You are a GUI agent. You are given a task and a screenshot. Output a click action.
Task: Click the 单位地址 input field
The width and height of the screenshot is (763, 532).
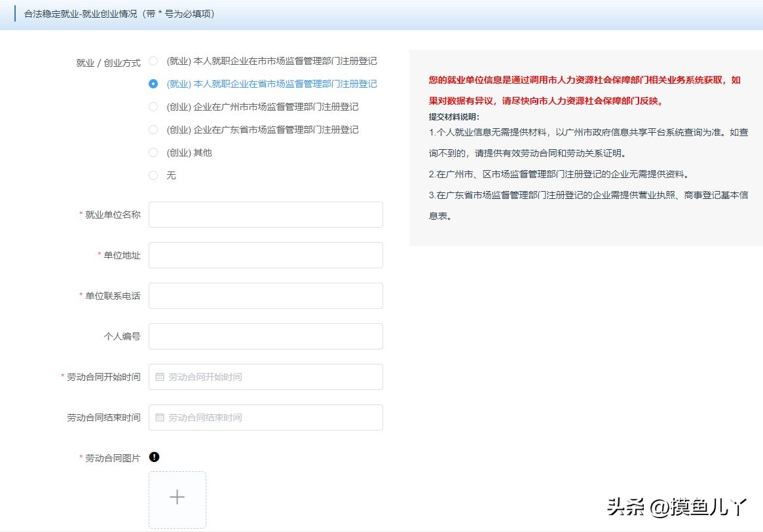coord(265,255)
